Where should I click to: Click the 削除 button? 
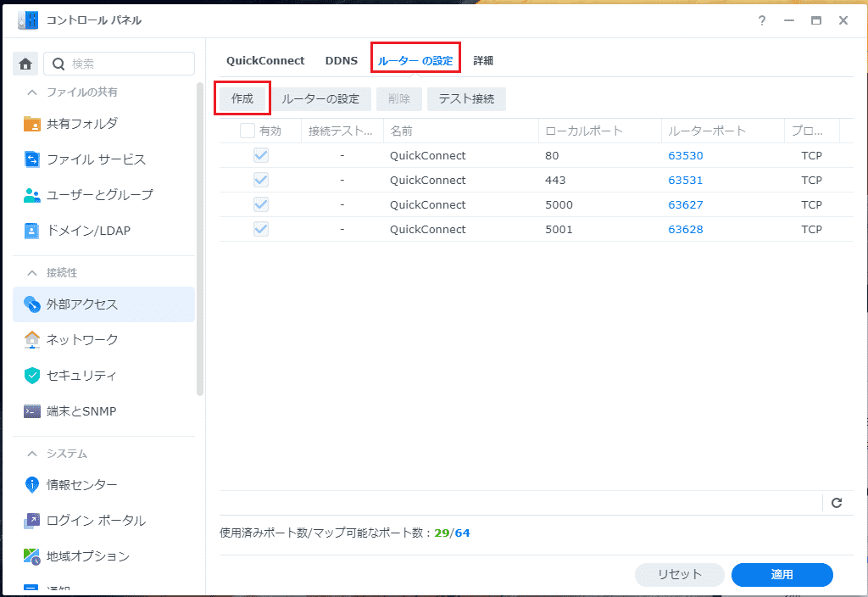(399, 99)
